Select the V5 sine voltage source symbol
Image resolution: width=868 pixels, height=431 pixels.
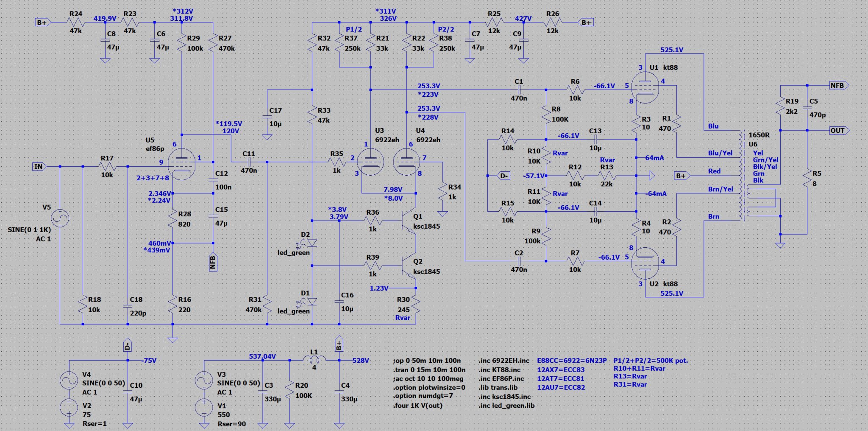(60, 218)
